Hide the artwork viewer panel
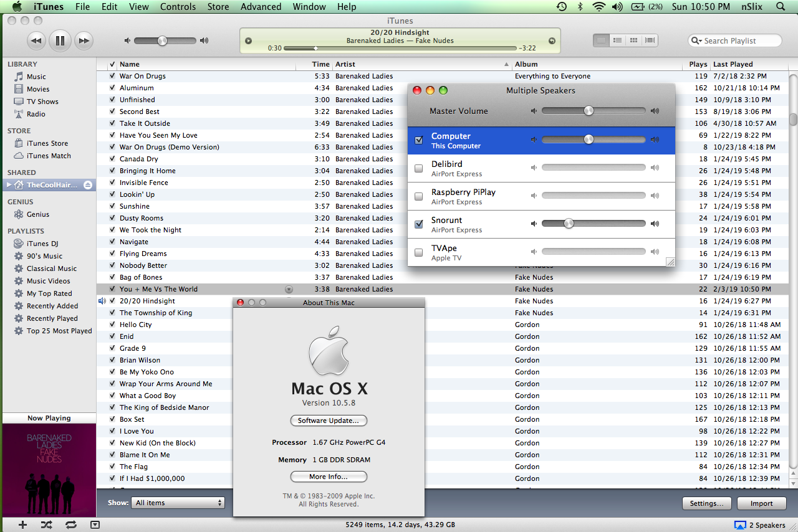The image size is (798, 532). point(95,525)
